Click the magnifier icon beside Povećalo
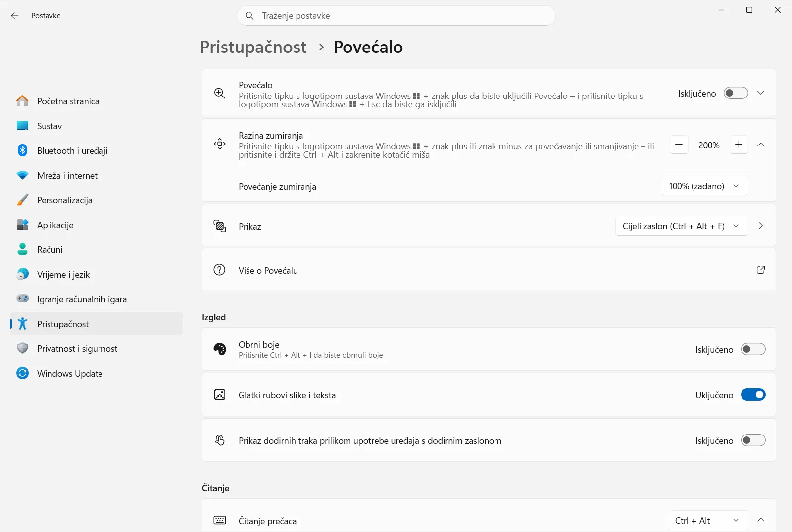Image resolution: width=792 pixels, height=532 pixels. 220,93
